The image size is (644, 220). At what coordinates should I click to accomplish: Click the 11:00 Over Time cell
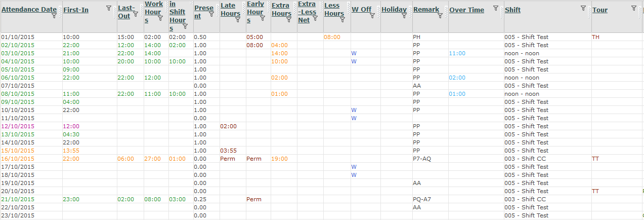pos(457,53)
